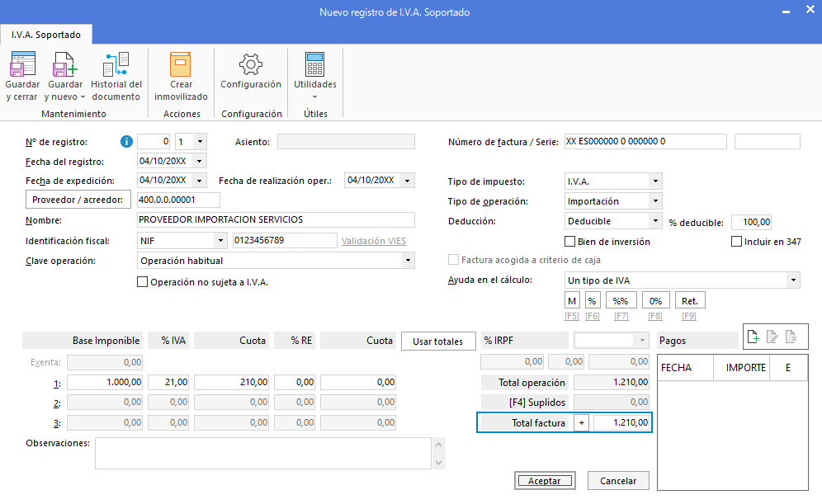Expand Ayuda en el cálculo dropdown

(x=794, y=280)
